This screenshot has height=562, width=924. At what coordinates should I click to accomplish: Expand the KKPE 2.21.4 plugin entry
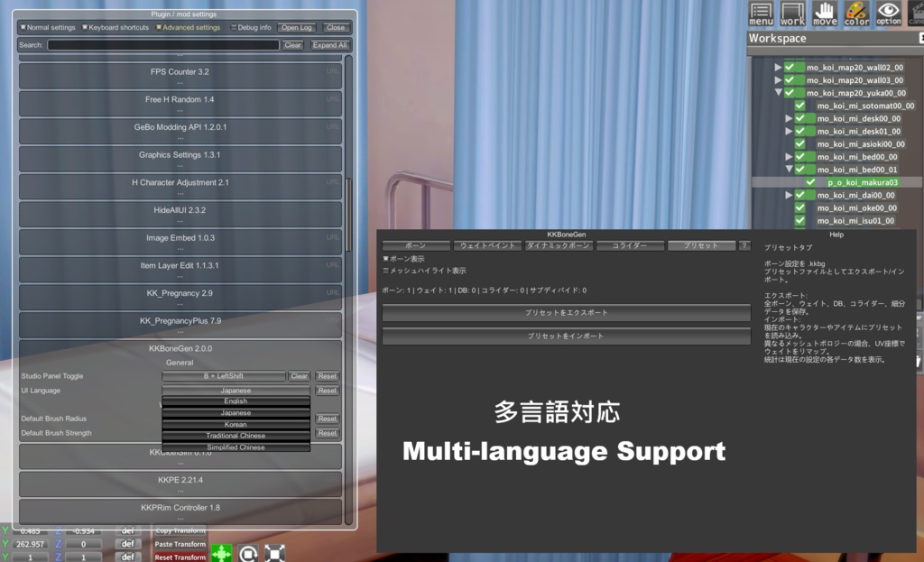180,484
